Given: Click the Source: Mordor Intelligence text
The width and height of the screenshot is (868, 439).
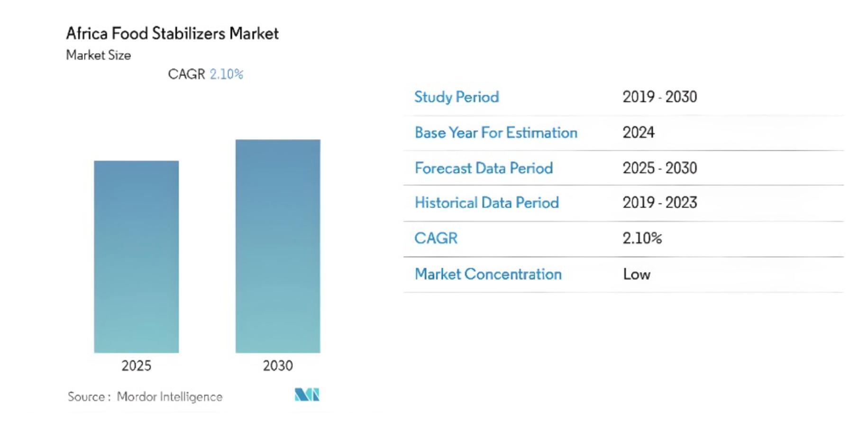Looking at the screenshot, I should (x=145, y=396).
